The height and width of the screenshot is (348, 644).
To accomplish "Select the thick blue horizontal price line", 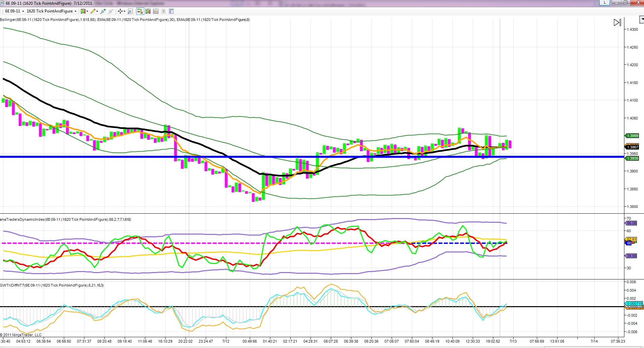I will (x=312, y=157).
